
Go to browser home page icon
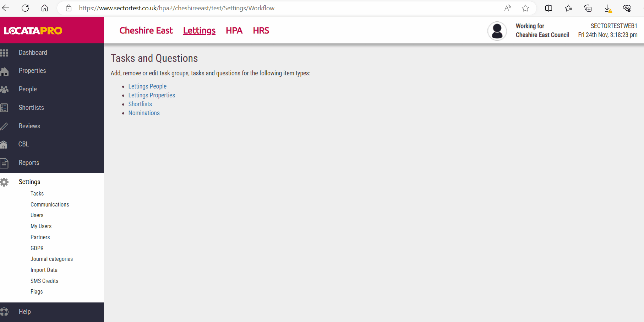(45, 8)
